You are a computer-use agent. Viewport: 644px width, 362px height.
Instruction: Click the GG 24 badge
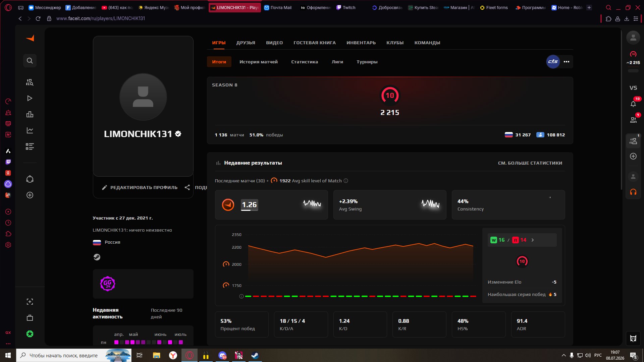click(x=108, y=284)
